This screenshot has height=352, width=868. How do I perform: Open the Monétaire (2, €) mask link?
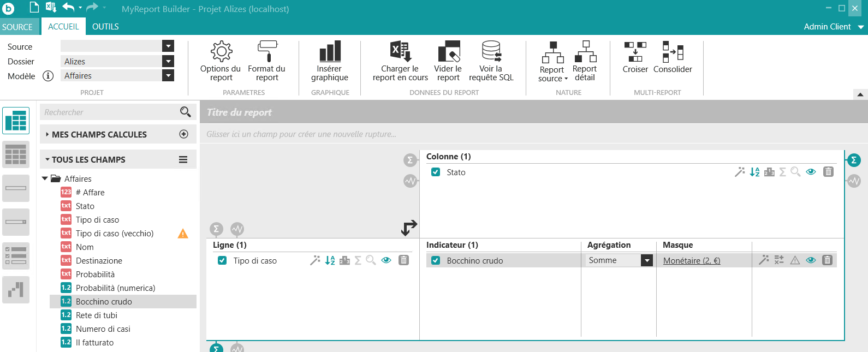pos(691,261)
